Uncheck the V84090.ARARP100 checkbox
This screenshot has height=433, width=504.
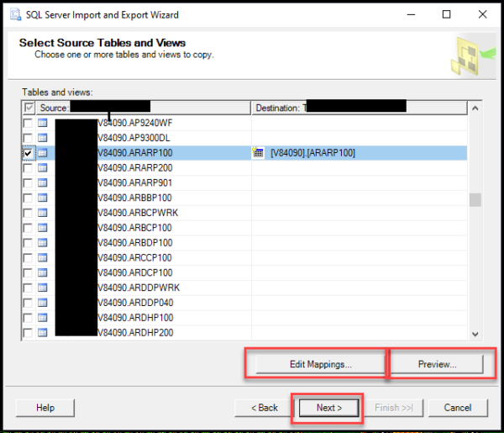click(28, 153)
